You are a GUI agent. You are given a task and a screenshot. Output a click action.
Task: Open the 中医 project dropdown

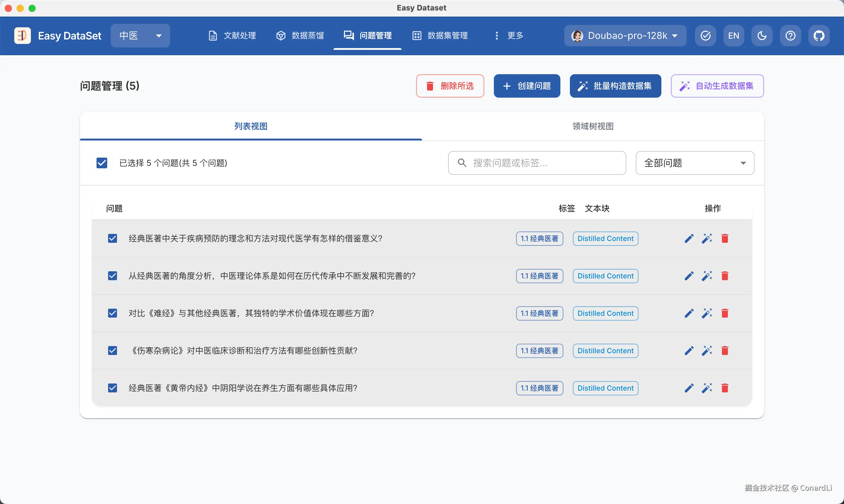[x=140, y=36]
